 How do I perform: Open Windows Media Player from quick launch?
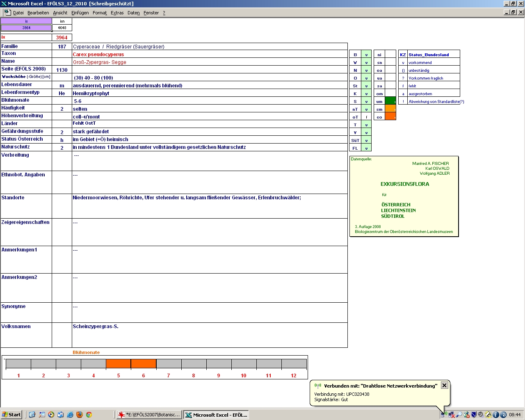tap(51, 415)
